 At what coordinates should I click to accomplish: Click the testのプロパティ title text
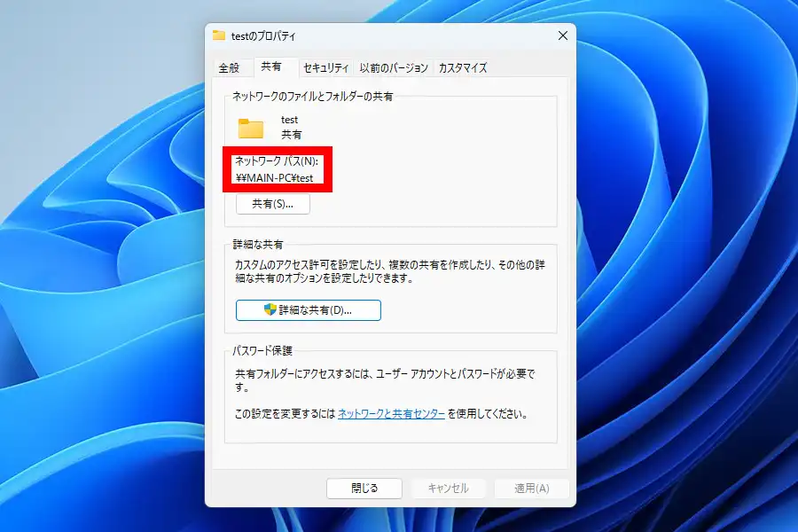263,36
